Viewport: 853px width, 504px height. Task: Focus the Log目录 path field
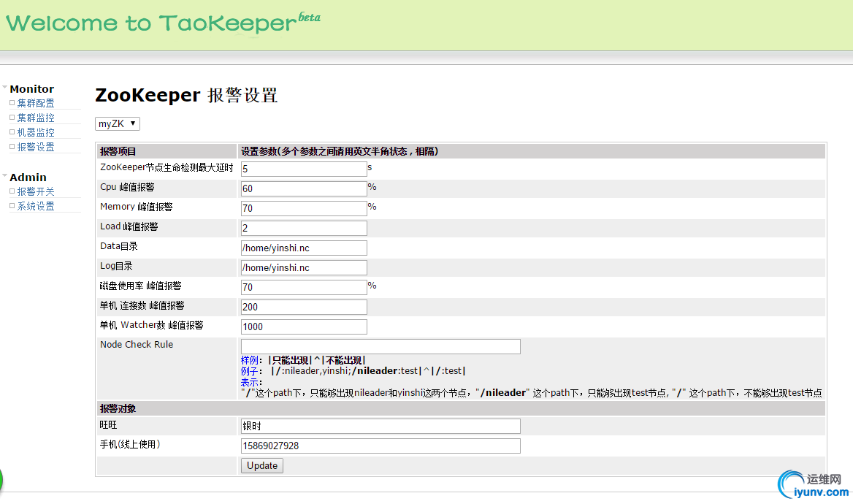pos(304,267)
